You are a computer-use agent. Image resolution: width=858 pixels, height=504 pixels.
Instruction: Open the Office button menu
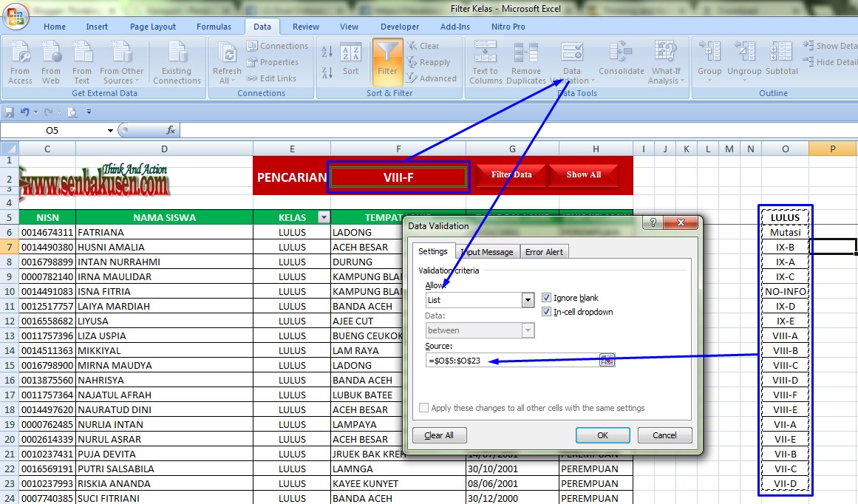pyautogui.click(x=16, y=17)
